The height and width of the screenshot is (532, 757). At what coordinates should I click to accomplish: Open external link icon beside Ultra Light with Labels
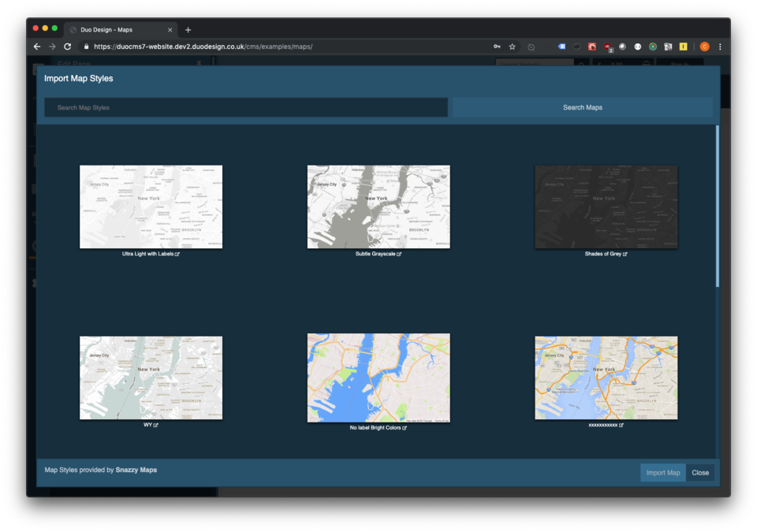click(x=177, y=255)
